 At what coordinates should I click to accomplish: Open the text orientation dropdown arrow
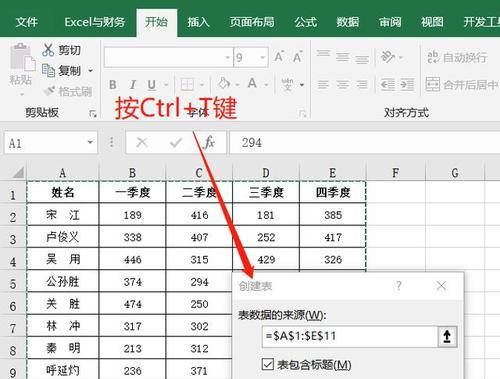click(x=401, y=57)
